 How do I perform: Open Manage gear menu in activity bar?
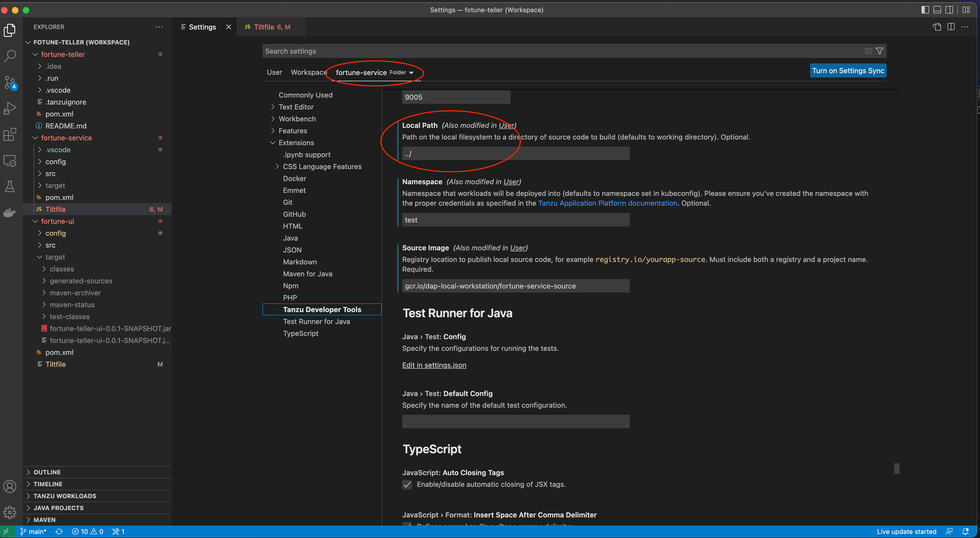click(10, 512)
